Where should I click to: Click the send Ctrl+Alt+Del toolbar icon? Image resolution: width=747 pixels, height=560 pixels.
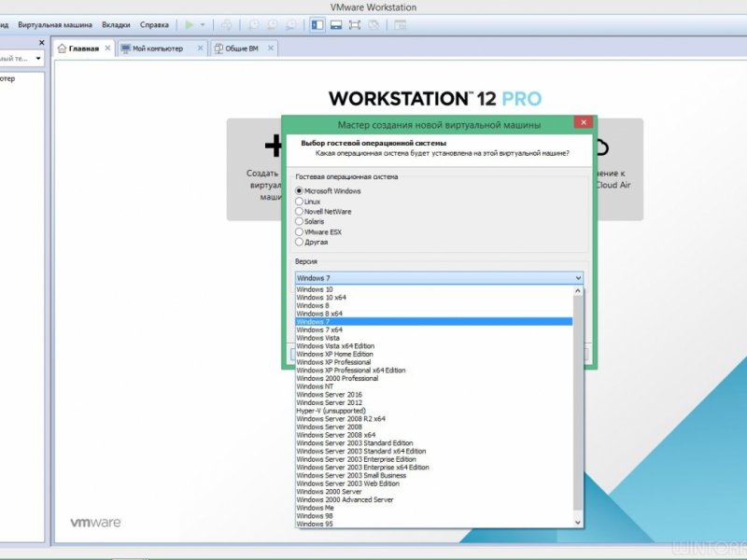227,25
